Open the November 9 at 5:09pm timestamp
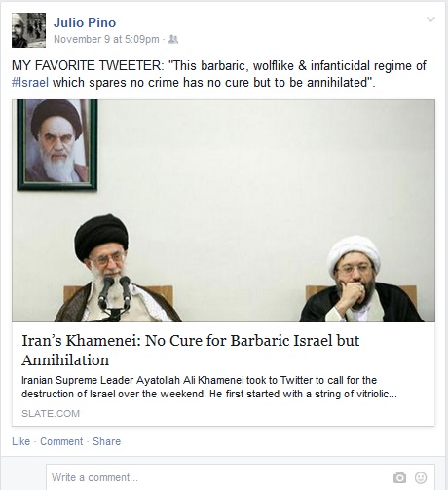The image size is (448, 490). [106, 39]
